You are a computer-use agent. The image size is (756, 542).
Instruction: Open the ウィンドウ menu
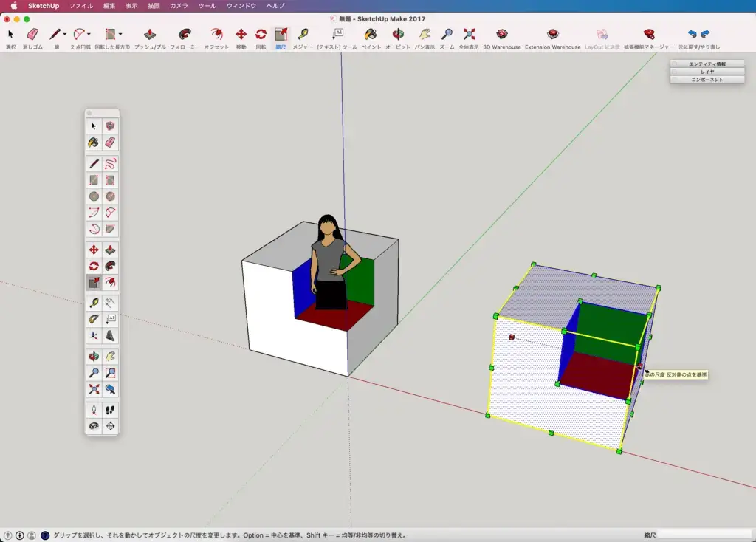pyautogui.click(x=241, y=6)
